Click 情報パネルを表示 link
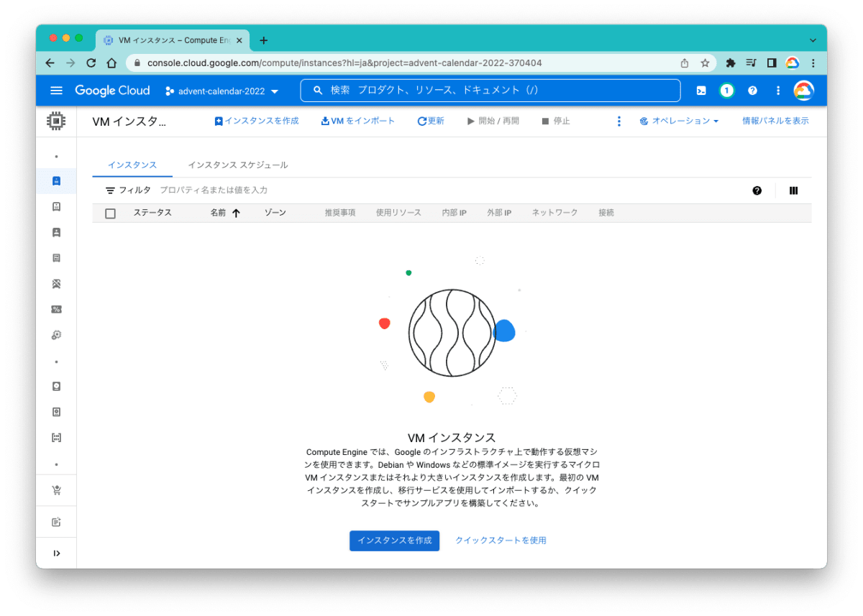The width and height of the screenshot is (863, 616). click(x=775, y=121)
